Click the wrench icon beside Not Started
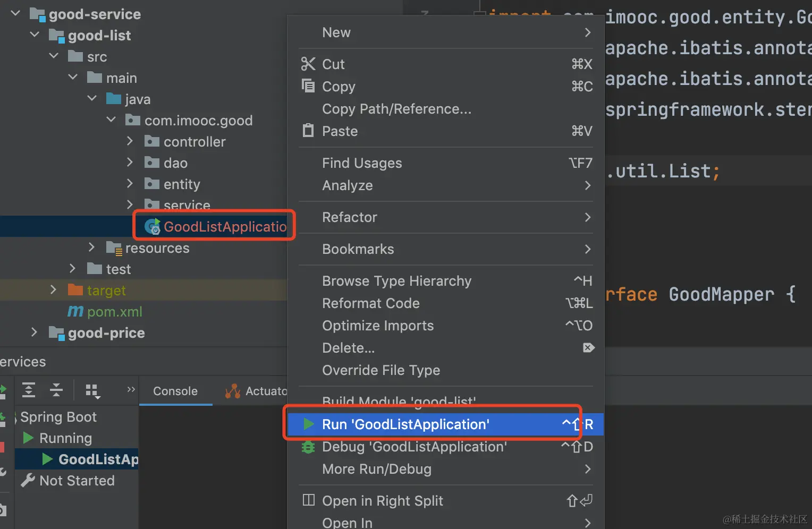The image size is (812, 529). [28, 480]
